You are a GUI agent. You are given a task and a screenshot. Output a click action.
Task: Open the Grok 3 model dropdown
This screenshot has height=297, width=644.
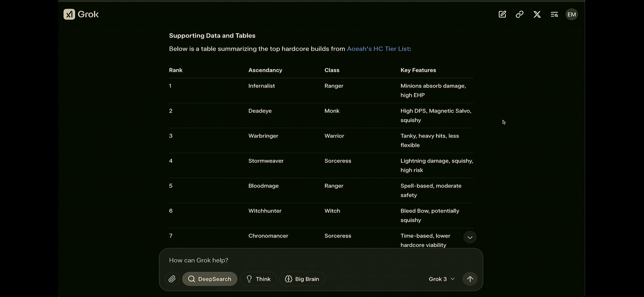point(442,279)
